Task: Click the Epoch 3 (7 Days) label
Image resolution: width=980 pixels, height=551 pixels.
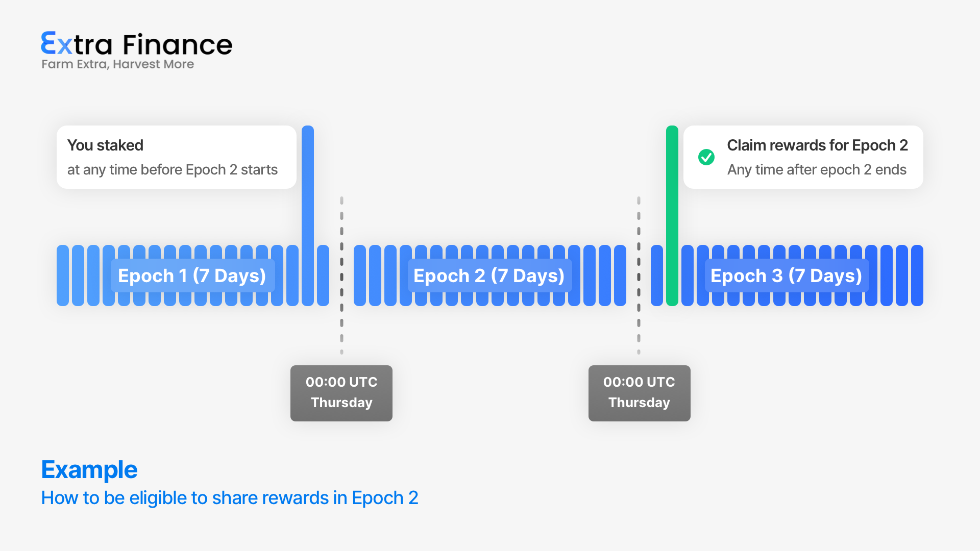Action: pos(786,275)
